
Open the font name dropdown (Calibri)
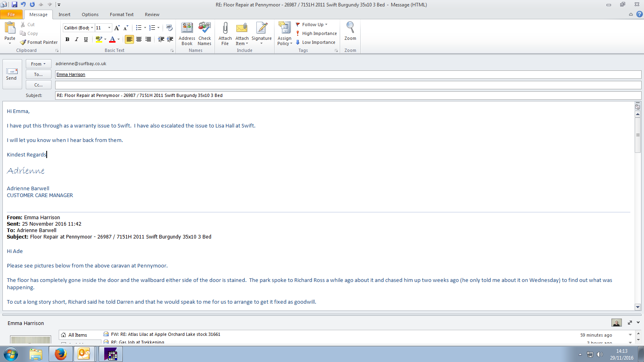pos(92,28)
